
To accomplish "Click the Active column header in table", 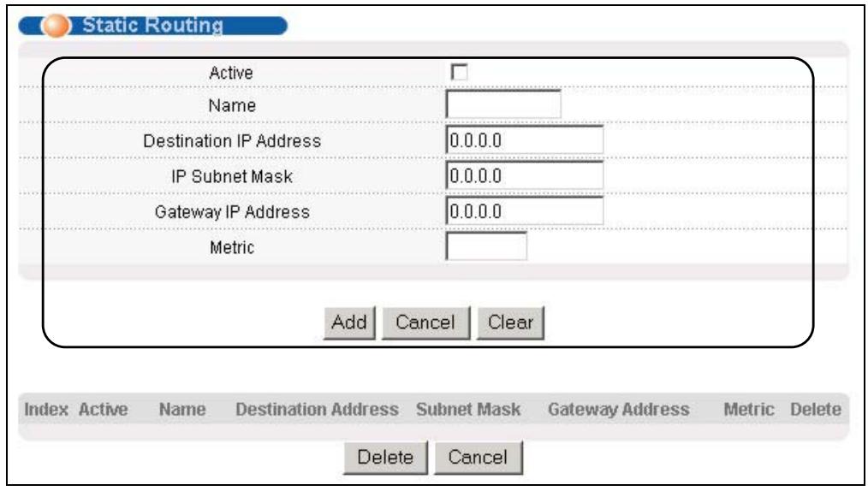I will 103,410.
